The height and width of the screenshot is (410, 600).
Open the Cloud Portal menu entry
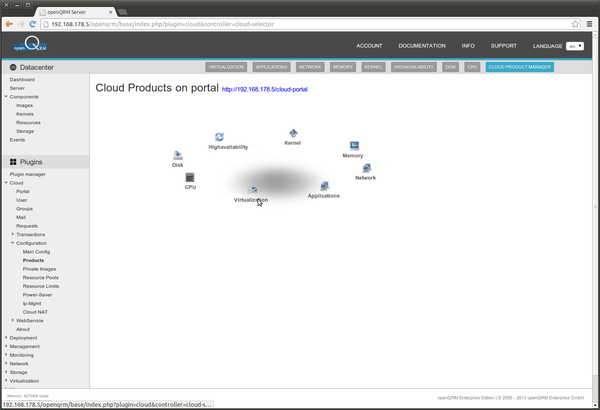pyautogui.click(x=23, y=191)
